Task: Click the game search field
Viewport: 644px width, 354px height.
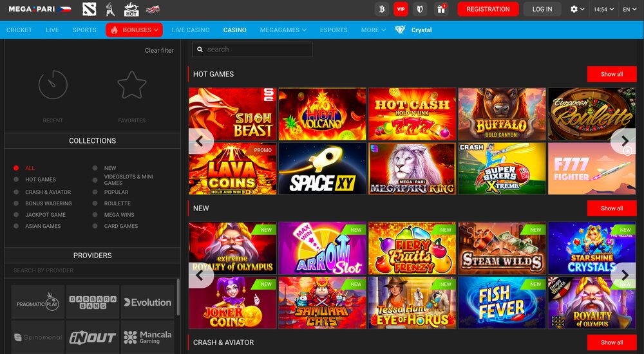Action: pos(252,50)
